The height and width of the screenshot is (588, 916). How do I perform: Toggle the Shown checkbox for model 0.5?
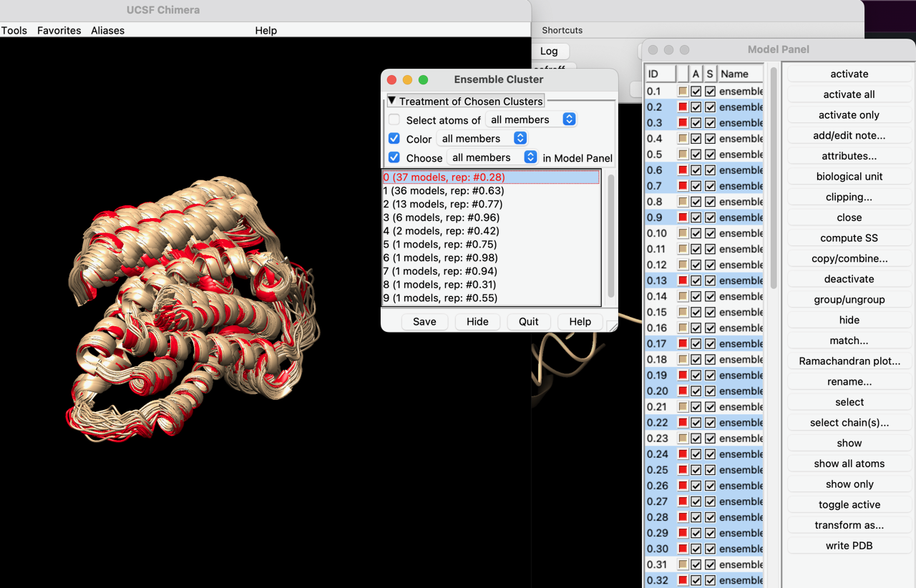710,155
